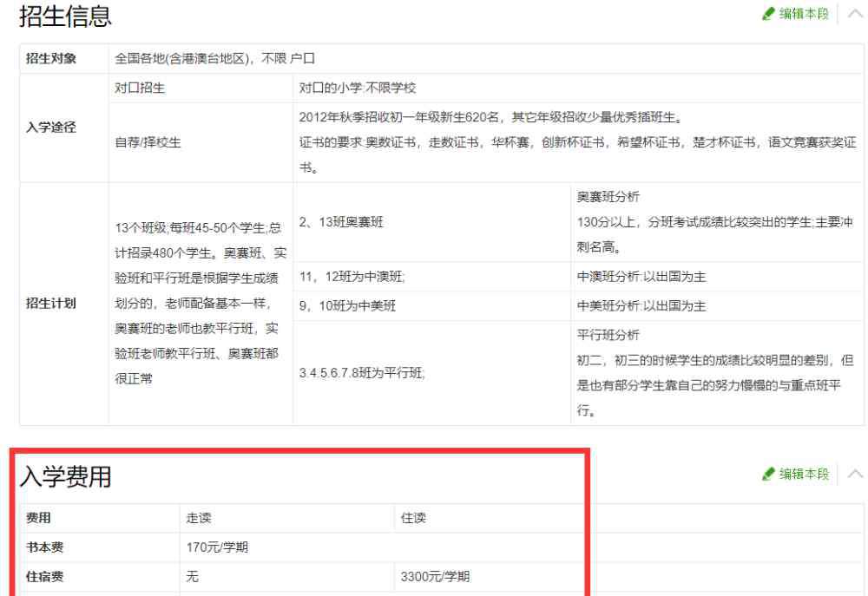The width and height of the screenshot is (868, 596).
Task: Click the 招生信息 section heading
Action: point(66,16)
